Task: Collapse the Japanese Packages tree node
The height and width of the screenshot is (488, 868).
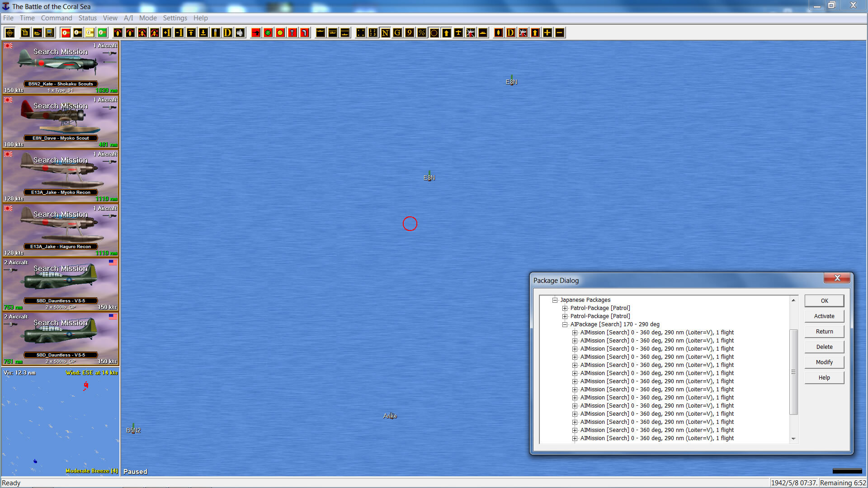Action: tap(555, 300)
